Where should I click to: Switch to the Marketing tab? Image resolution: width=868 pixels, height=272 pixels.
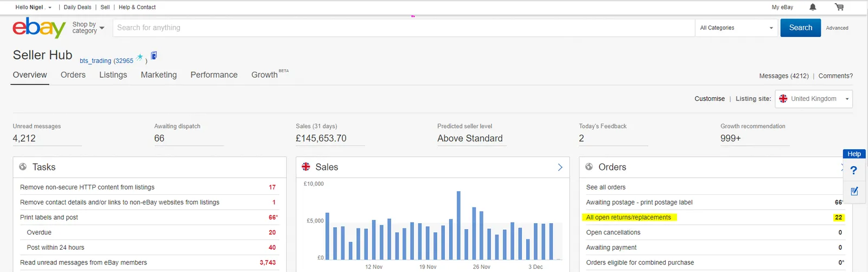(x=159, y=75)
